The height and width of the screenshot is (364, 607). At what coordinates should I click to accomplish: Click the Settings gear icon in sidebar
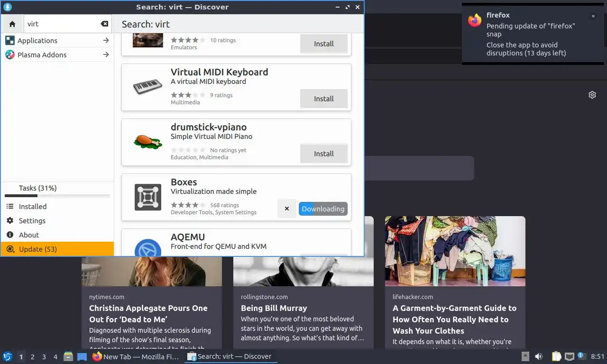click(10, 221)
